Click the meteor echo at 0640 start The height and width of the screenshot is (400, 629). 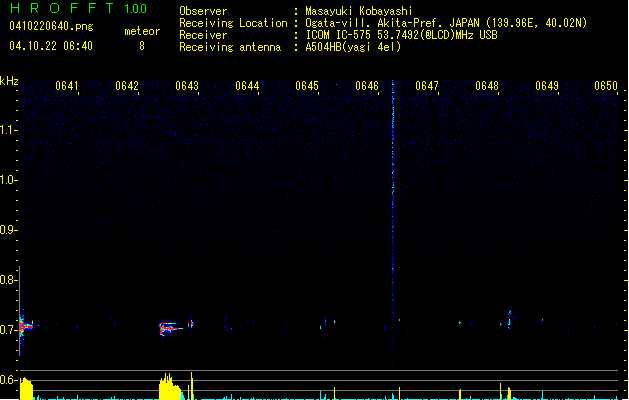[26, 326]
